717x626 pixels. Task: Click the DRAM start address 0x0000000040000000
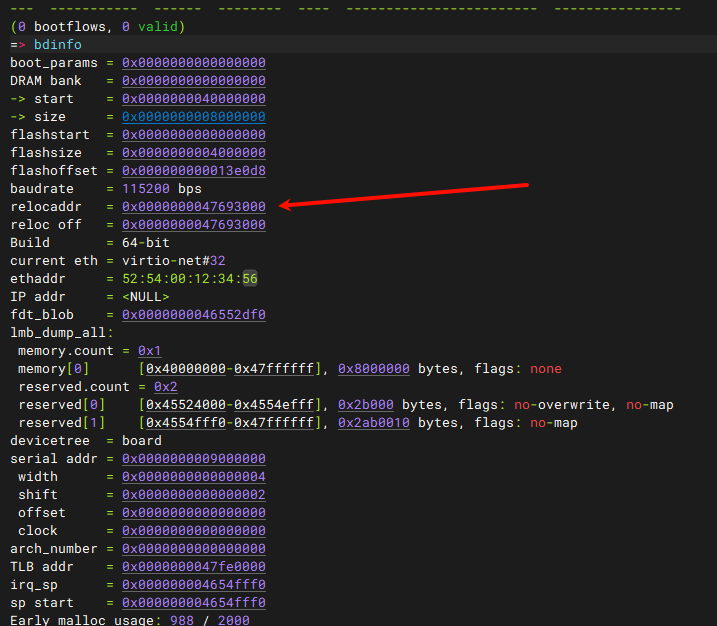[x=194, y=99]
